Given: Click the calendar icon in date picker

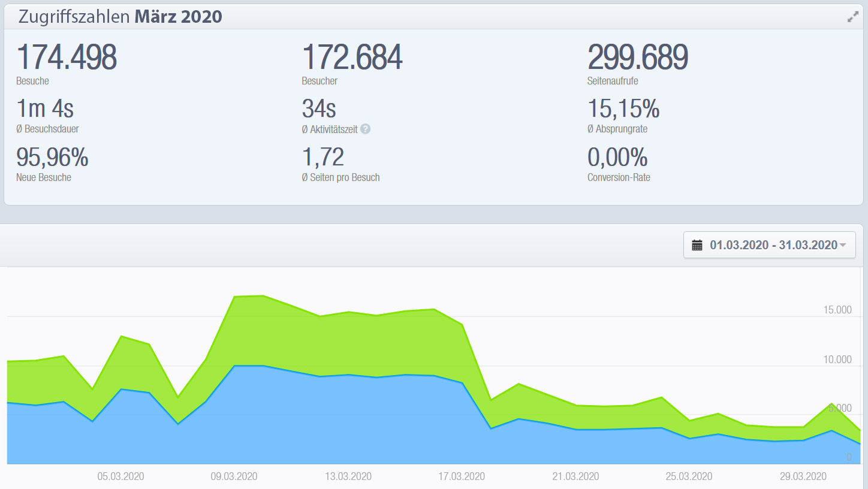Looking at the screenshot, I should (x=697, y=245).
